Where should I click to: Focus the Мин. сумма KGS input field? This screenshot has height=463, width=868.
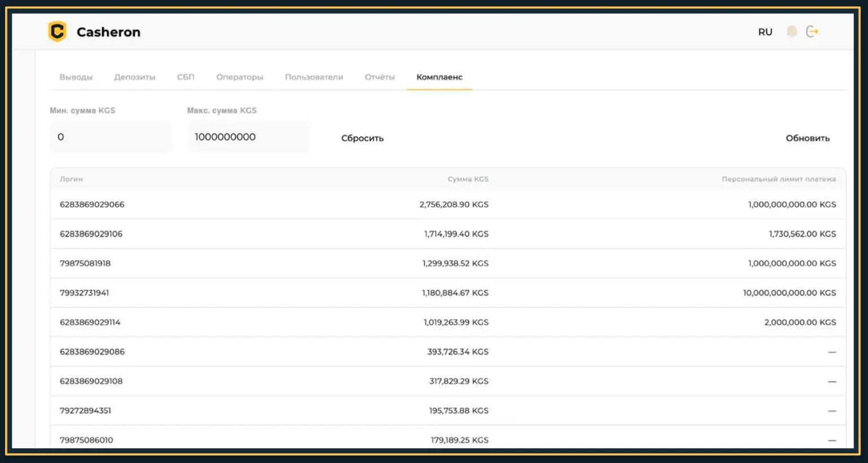coord(111,137)
